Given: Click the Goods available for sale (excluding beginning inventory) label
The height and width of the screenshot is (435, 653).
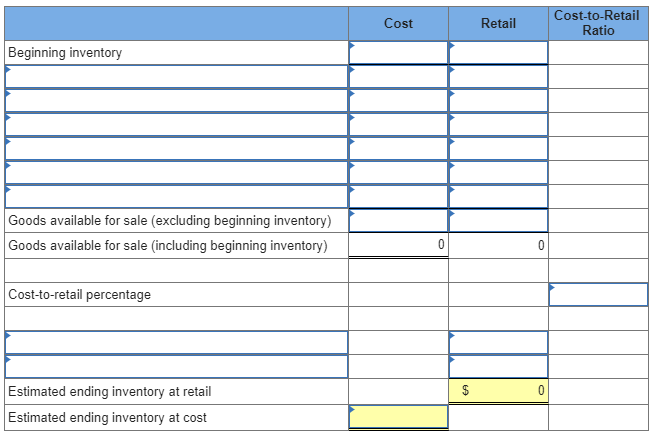Looking at the screenshot, I should click(x=170, y=221).
